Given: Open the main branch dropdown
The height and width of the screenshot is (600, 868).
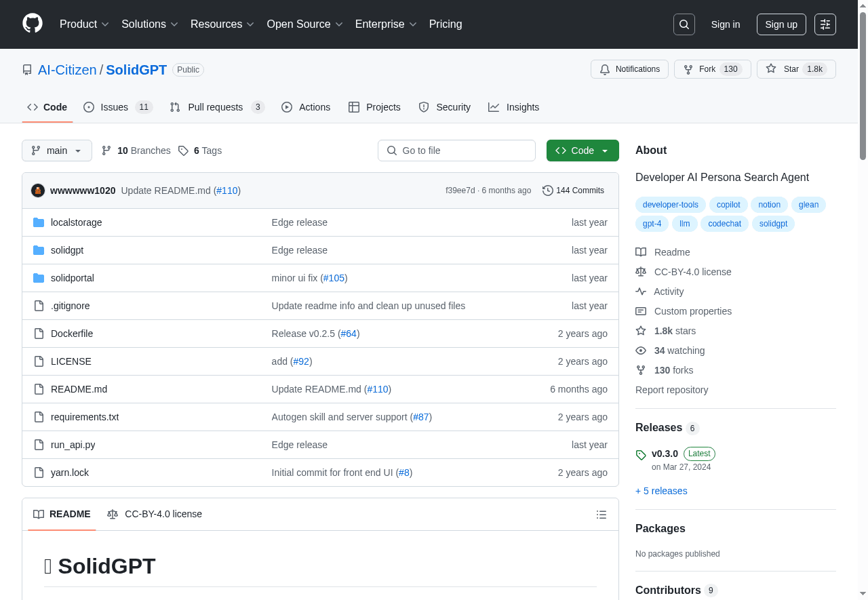Looking at the screenshot, I should (57, 151).
